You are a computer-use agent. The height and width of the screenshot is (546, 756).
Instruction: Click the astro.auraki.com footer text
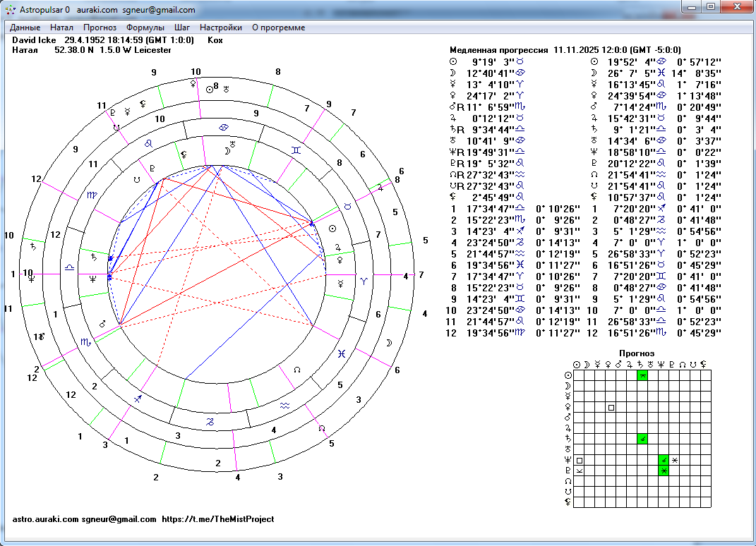(45, 519)
